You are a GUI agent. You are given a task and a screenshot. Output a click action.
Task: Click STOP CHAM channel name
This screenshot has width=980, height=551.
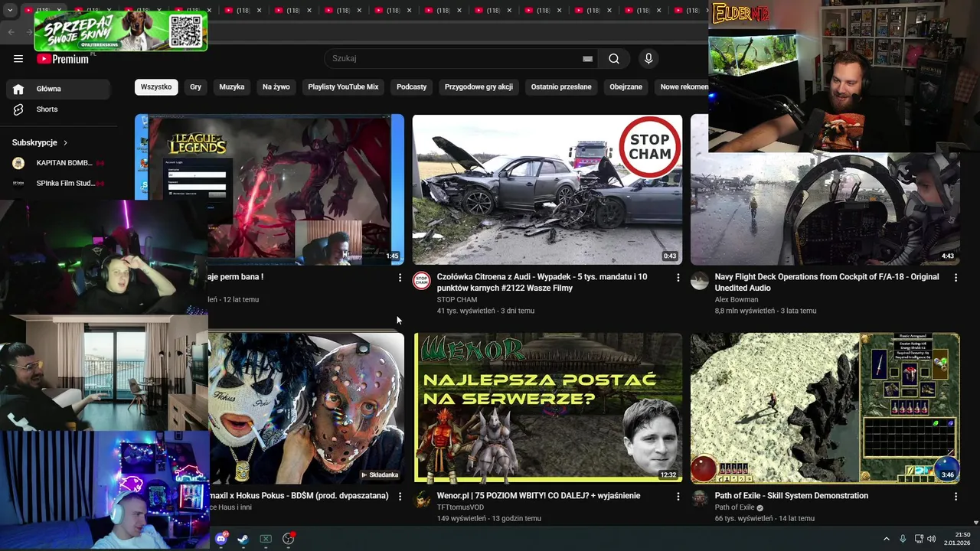coord(457,300)
